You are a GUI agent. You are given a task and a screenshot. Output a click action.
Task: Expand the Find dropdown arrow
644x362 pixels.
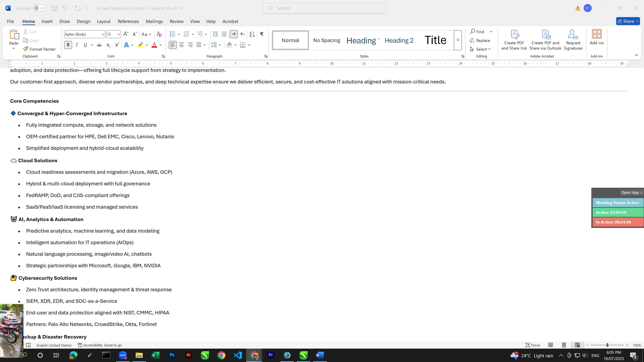pyautogui.click(x=491, y=32)
